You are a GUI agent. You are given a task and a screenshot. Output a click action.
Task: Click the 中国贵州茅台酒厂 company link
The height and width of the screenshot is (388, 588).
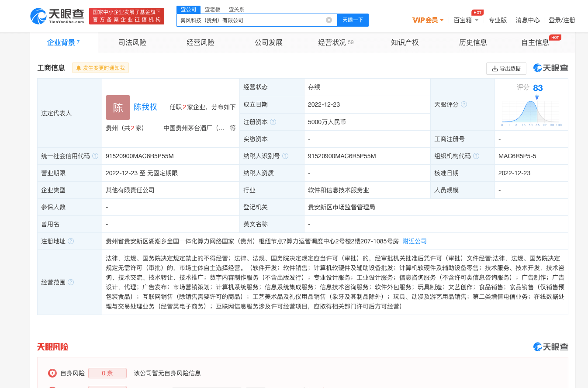pyautogui.click(x=194, y=128)
